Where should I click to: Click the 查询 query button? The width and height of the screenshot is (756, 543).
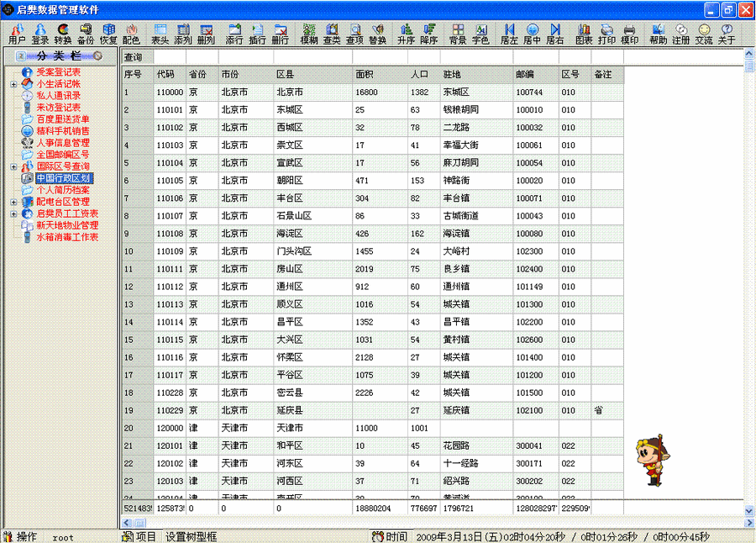tap(132, 58)
